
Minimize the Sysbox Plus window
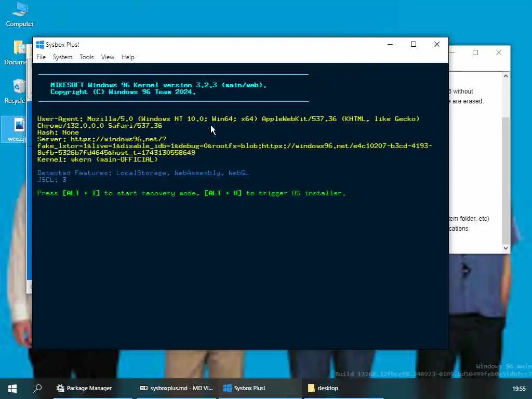point(390,44)
